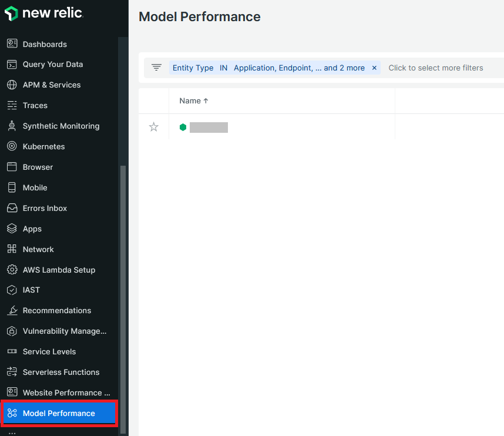Click the Service Levels icon
This screenshot has width=504, height=436.
[x=12, y=351]
